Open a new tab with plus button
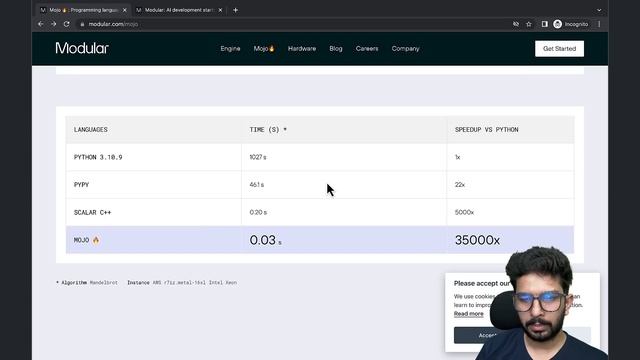 pos(236,10)
